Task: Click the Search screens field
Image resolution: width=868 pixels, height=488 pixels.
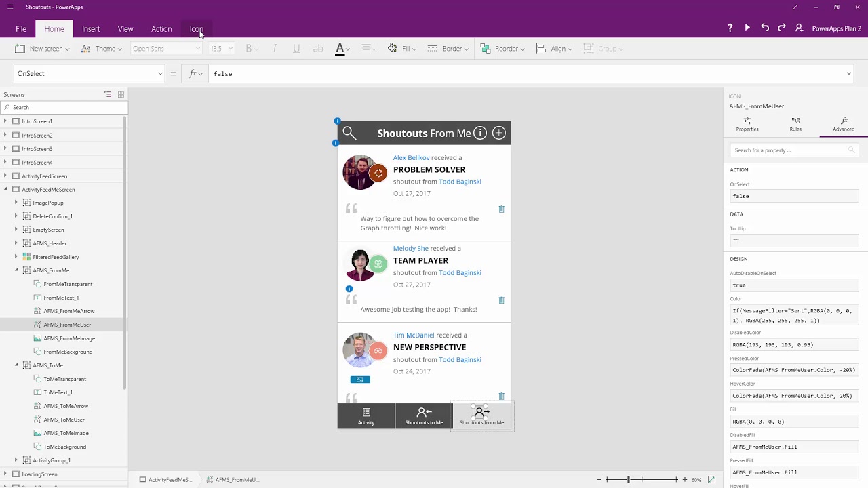Action: (64, 107)
